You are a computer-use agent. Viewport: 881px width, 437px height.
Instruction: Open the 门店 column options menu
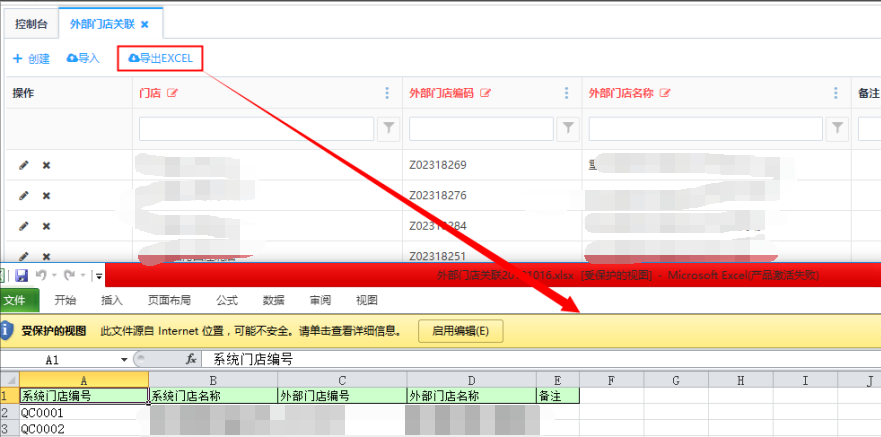tap(388, 93)
